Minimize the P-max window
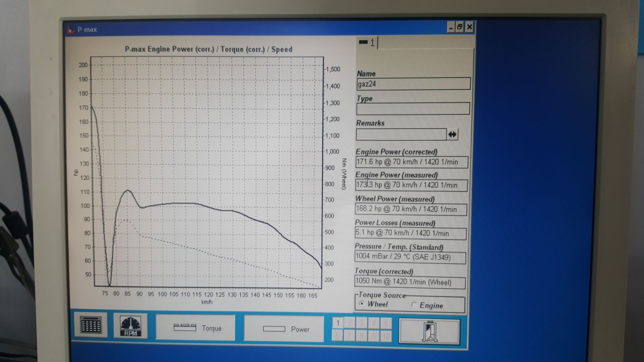This screenshot has width=644, height=362. [451, 27]
